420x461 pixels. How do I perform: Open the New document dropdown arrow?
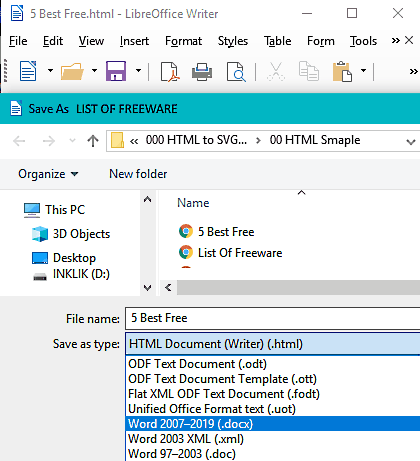tap(50, 71)
